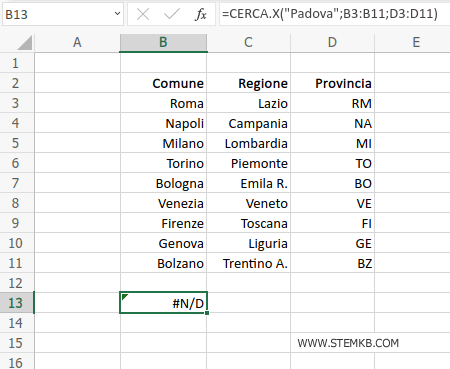Select the province cell VE

tap(333, 203)
